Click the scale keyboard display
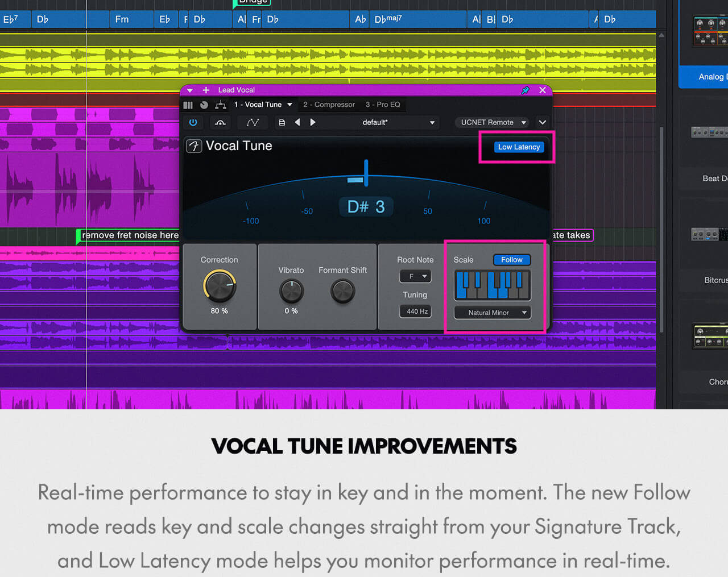The height and width of the screenshot is (577, 728). coord(493,285)
